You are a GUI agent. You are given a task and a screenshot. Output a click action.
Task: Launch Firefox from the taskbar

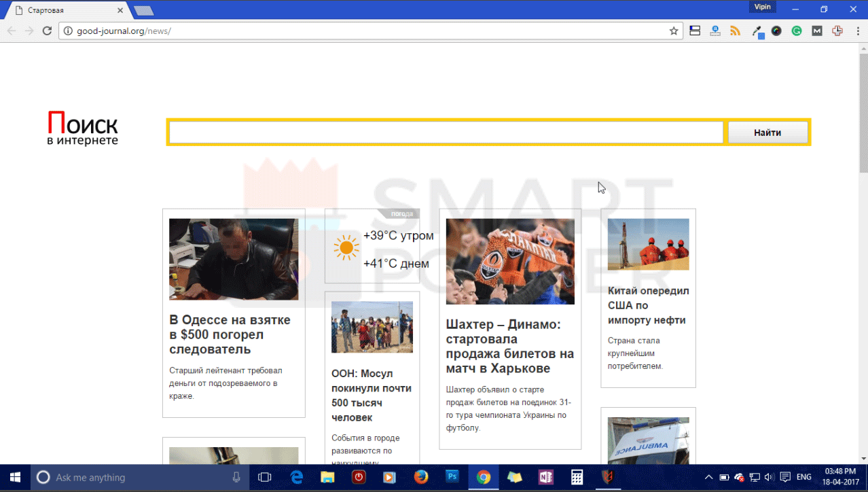click(421, 477)
